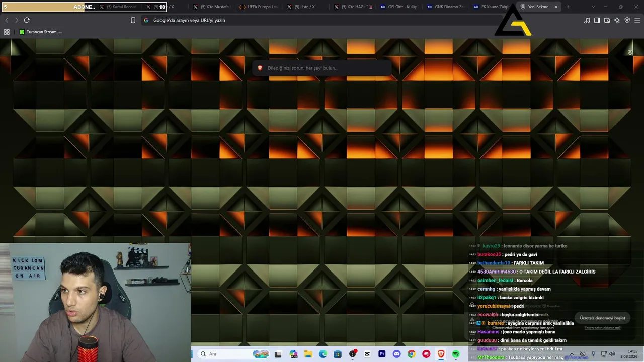The image size is (644, 362).
Task: Reload the page with the refresh icon
Action: click(27, 20)
